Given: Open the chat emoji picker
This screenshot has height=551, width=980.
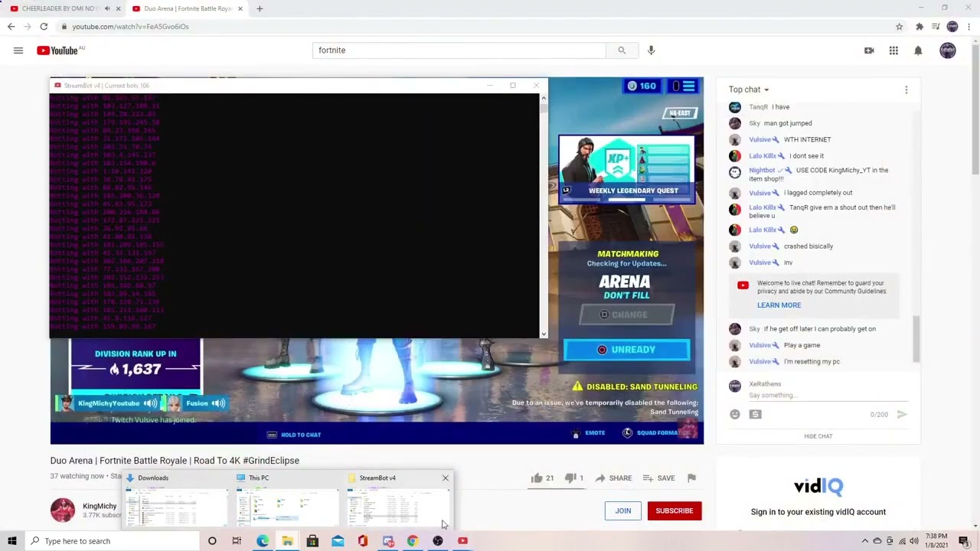Looking at the screenshot, I should coord(735,414).
